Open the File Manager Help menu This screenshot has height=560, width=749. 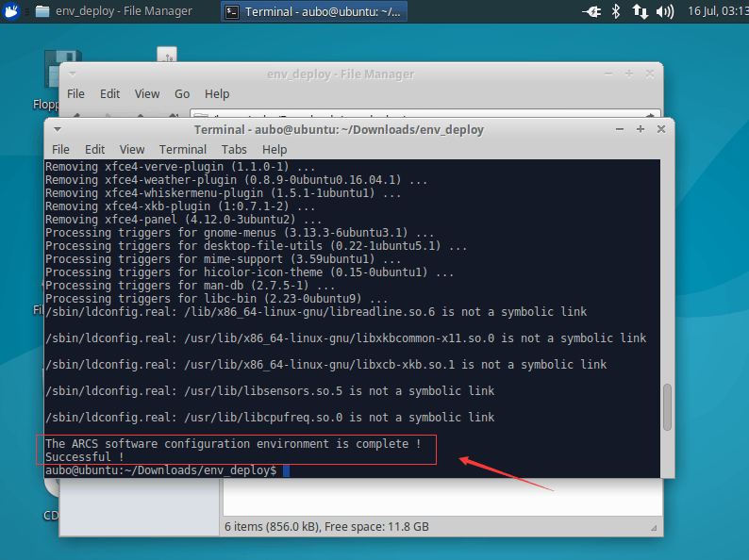pyautogui.click(x=217, y=94)
